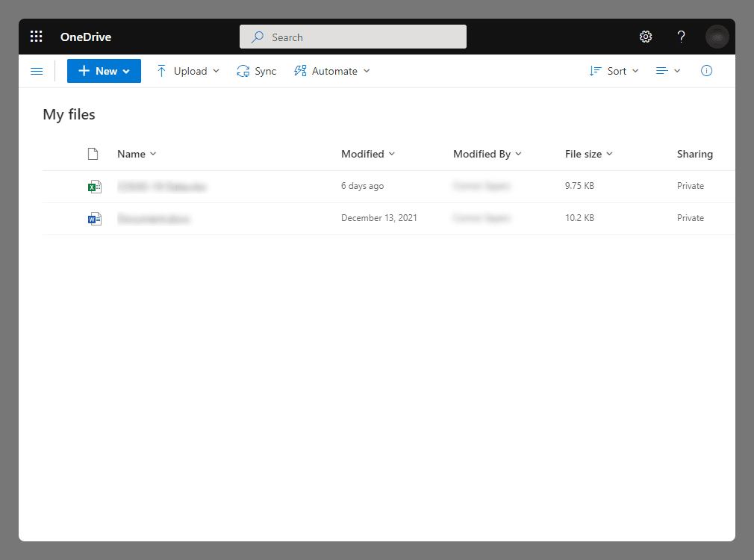
Task: Click Modified By name for Excel file
Action: click(x=482, y=186)
